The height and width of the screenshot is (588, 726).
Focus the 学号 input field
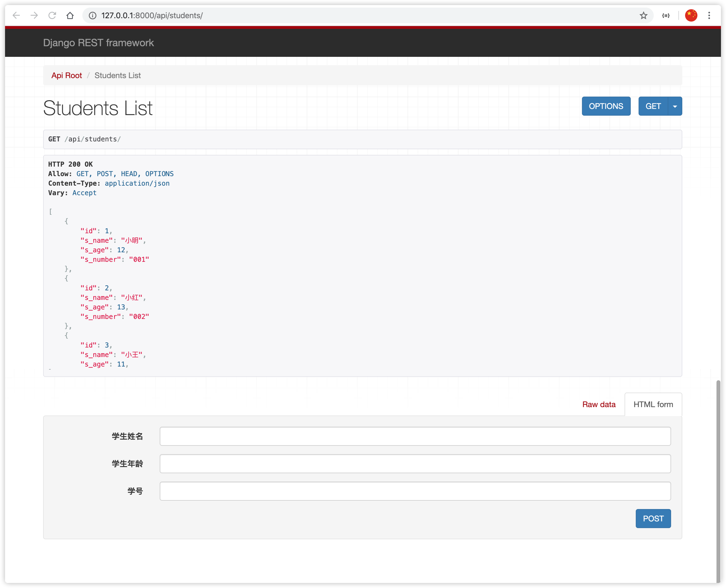click(x=415, y=491)
